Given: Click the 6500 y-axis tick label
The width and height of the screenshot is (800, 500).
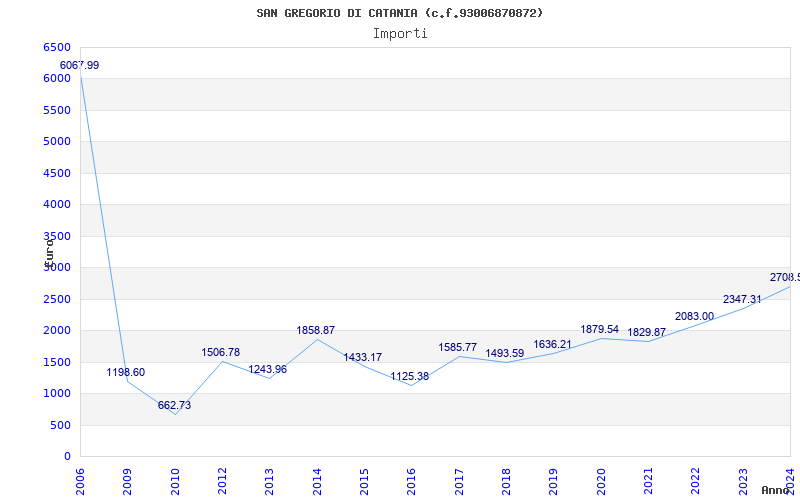Looking at the screenshot, I should (x=57, y=48).
